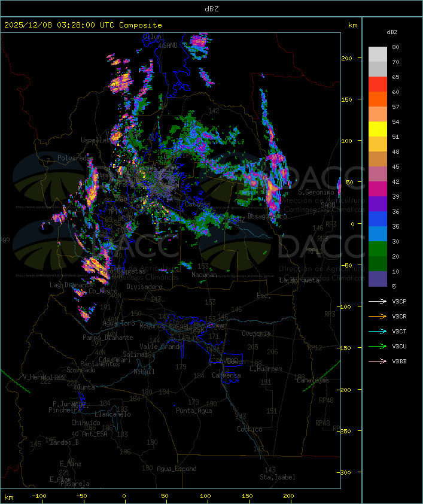The height and width of the screenshot is (504, 423).
Task: Click the Agua_Escond map label
Action: coord(176,469)
